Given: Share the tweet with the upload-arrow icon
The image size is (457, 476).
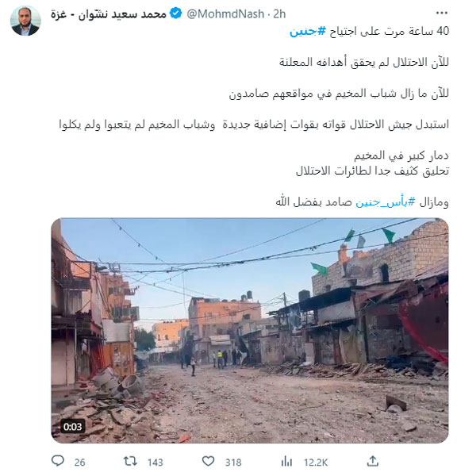Looking at the screenshot, I should click(373, 461).
